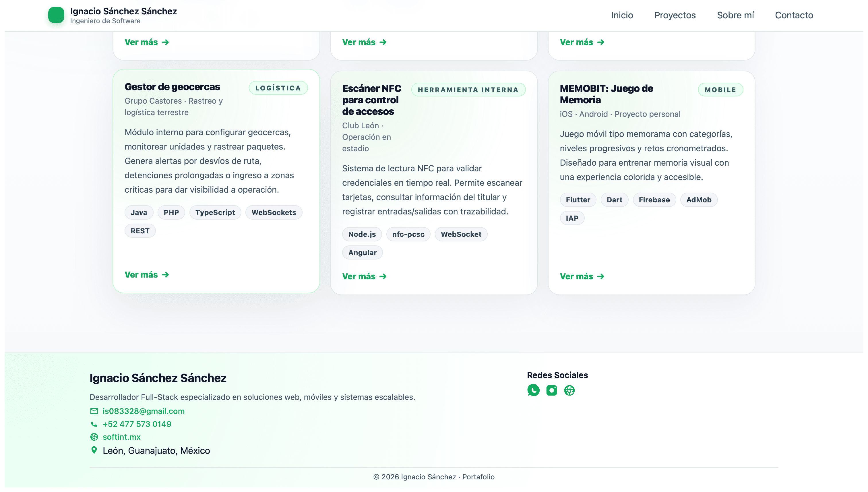This screenshot has width=868, height=492.
Task: Click Ver más in right top-row card
Action: [582, 42]
